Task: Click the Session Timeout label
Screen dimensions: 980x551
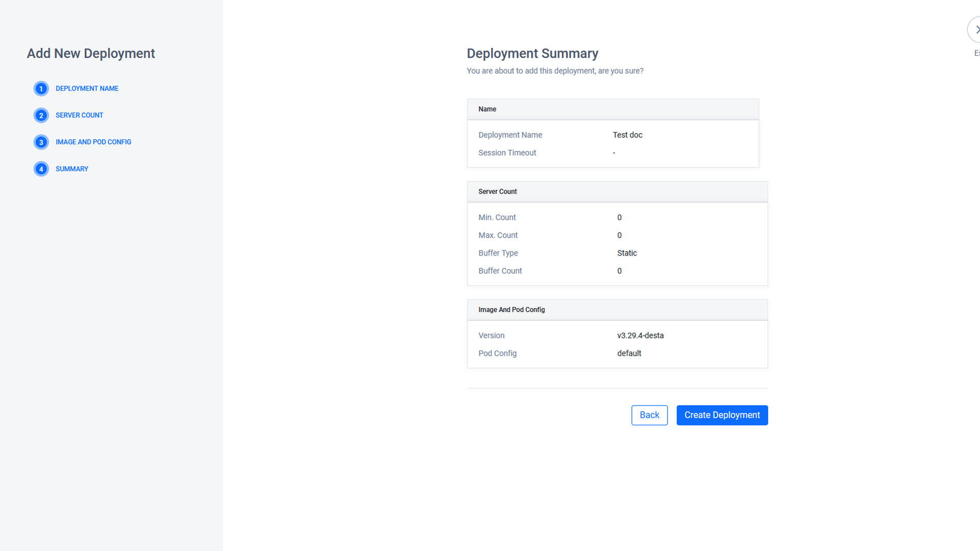Action: coord(507,153)
